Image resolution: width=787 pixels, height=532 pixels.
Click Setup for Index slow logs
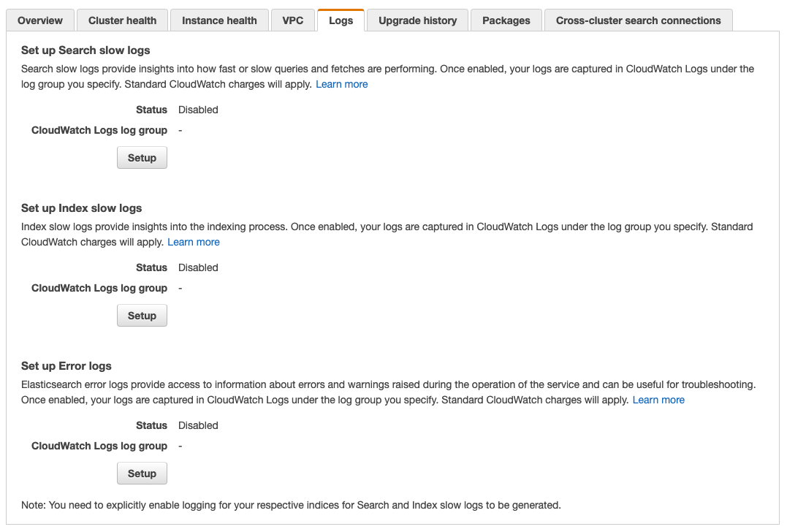pos(142,315)
